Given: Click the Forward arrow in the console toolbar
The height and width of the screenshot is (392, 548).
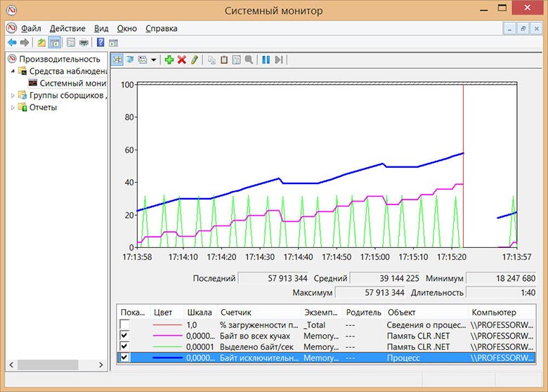Looking at the screenshot, I should pos(25,43).
